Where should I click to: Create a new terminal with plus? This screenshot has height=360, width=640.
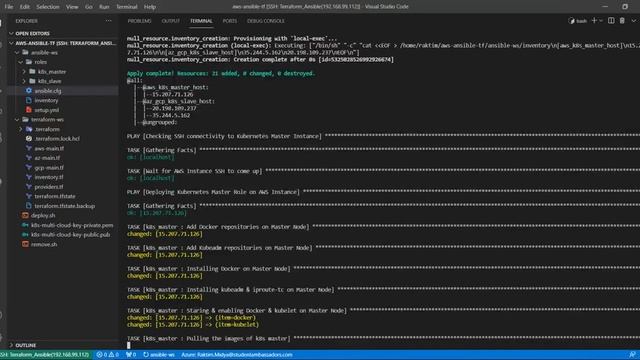coord(594,20)
